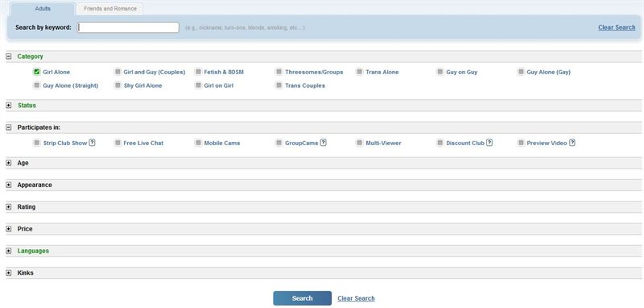Expand the Status section plus icon

click(x=9, y=106)
